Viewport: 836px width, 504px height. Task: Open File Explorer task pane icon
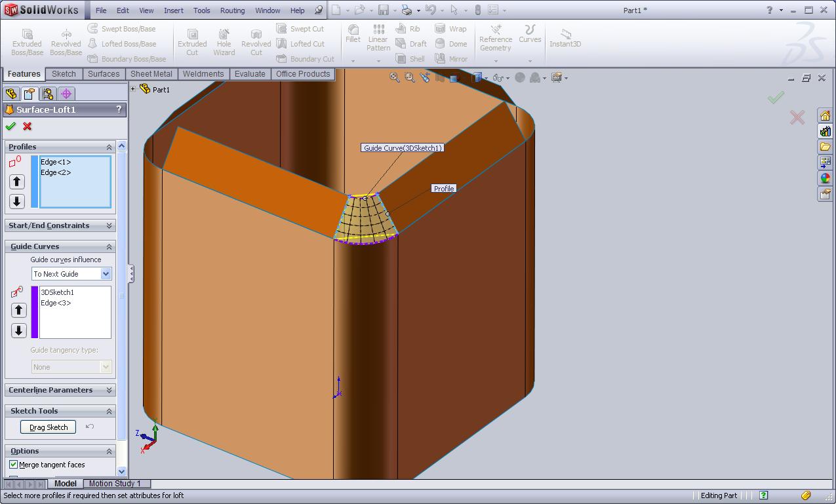825,147
